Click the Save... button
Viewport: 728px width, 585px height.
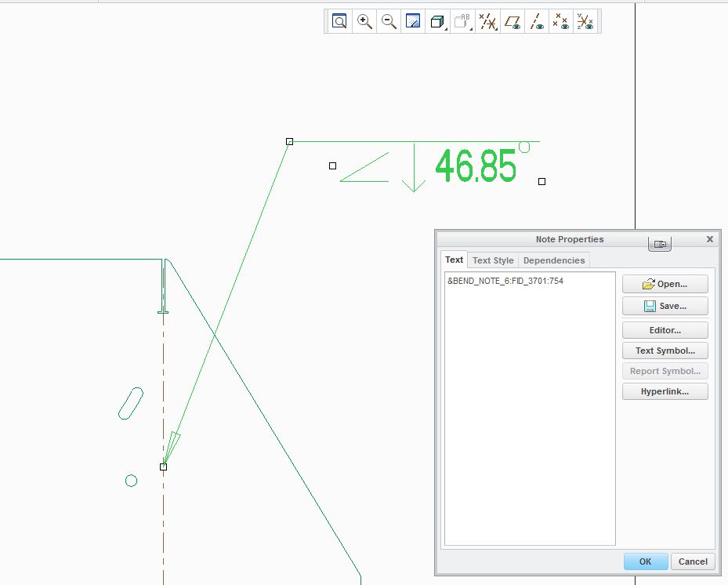tap(665, 306)
